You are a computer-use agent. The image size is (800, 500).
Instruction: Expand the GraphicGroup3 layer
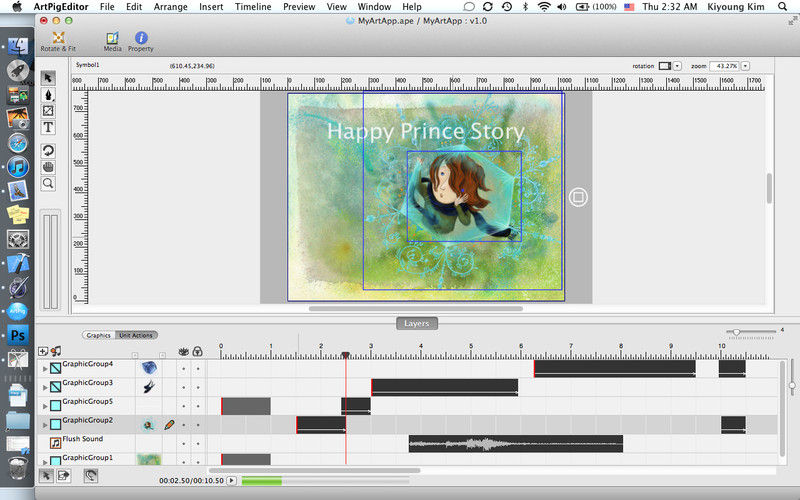pyautogui.click(x=45, y=387)
